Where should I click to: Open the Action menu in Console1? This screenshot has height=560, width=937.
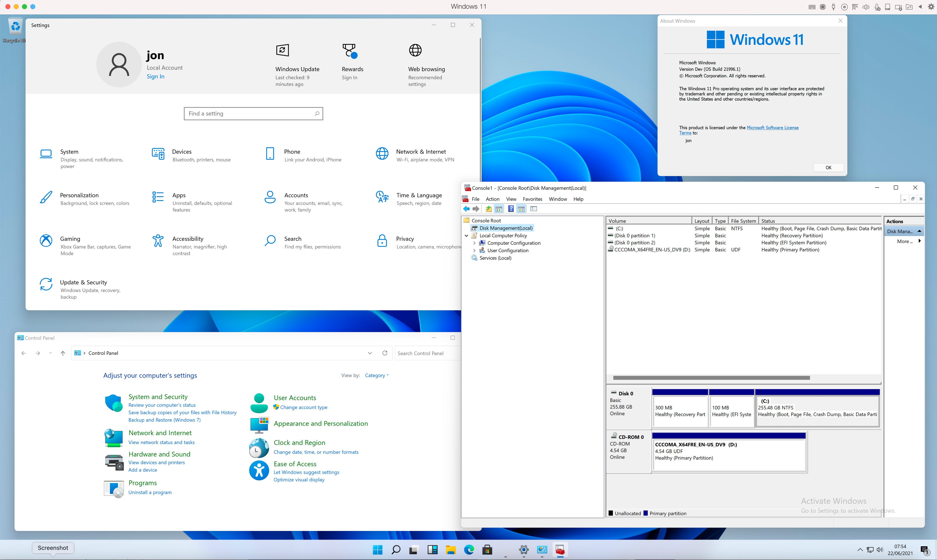pyautogui.click(x=492, y=199)
